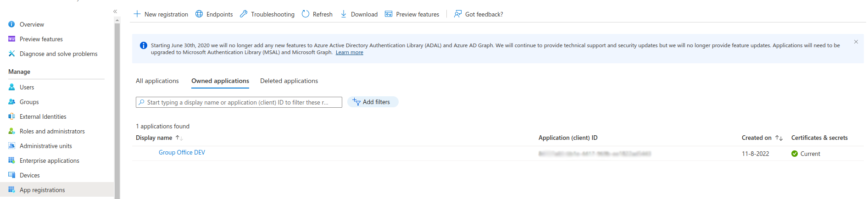Switch to All applications tab
Image resolution: width=868 pixels, height=199 pixels.
157,81
